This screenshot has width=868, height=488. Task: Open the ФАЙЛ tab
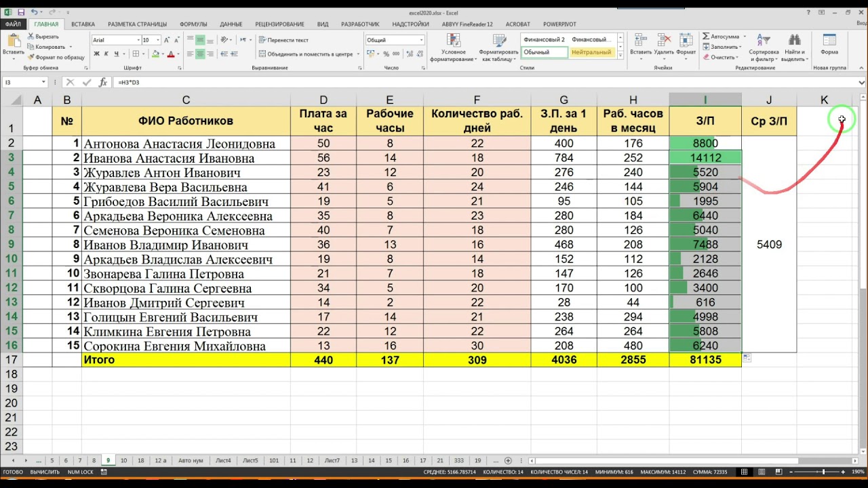point(13,24)
